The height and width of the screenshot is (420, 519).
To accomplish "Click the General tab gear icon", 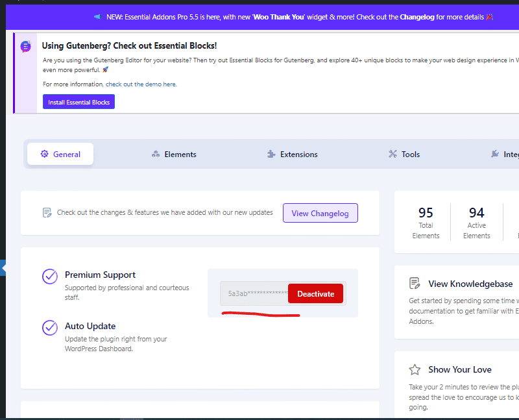I will (x=44, y=154).
